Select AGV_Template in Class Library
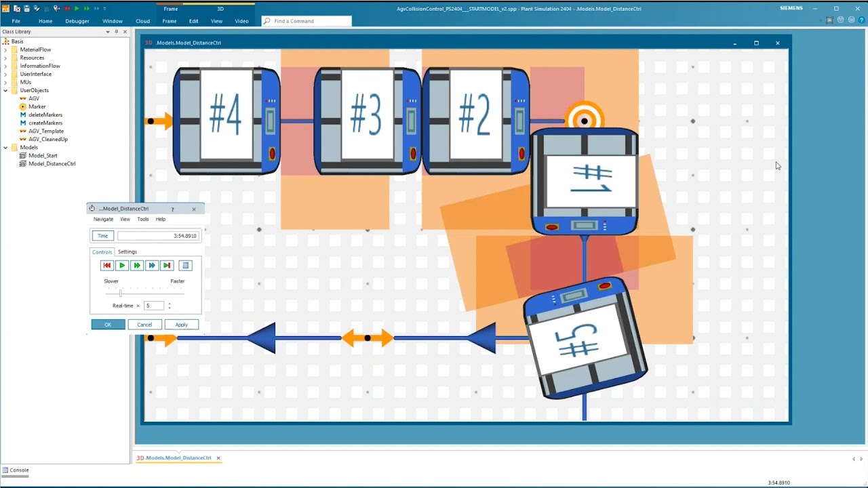The height and width of the screenshot is (488, 868). tap(46, 131)
